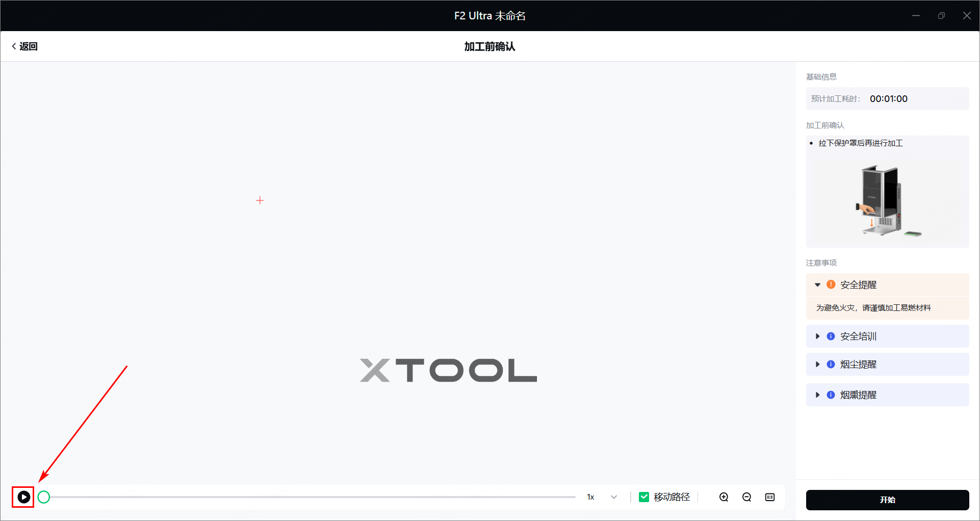Restore down the application window
The width and height of the screenshot is (980, 521).
click(x=941, y=16)
